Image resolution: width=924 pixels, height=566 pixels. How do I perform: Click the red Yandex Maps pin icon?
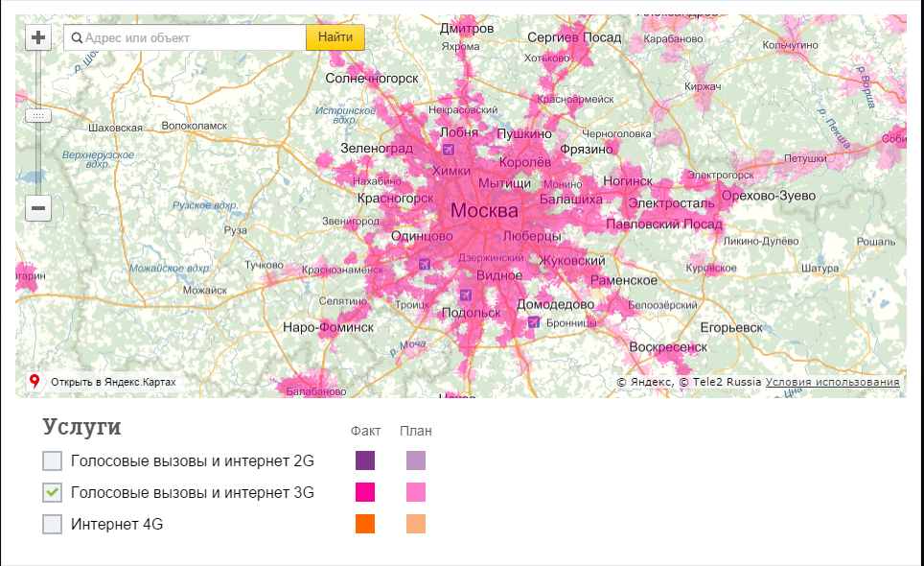click(x=35, y=382)
